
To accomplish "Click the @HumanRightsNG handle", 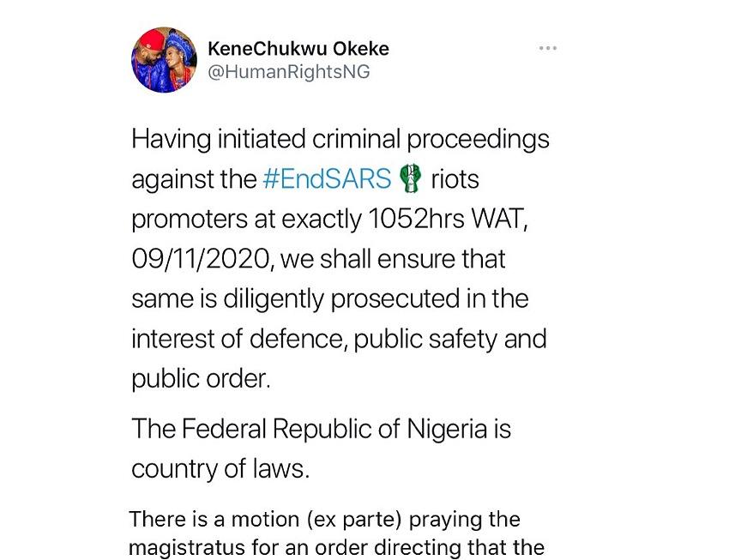I will [289, 72].
